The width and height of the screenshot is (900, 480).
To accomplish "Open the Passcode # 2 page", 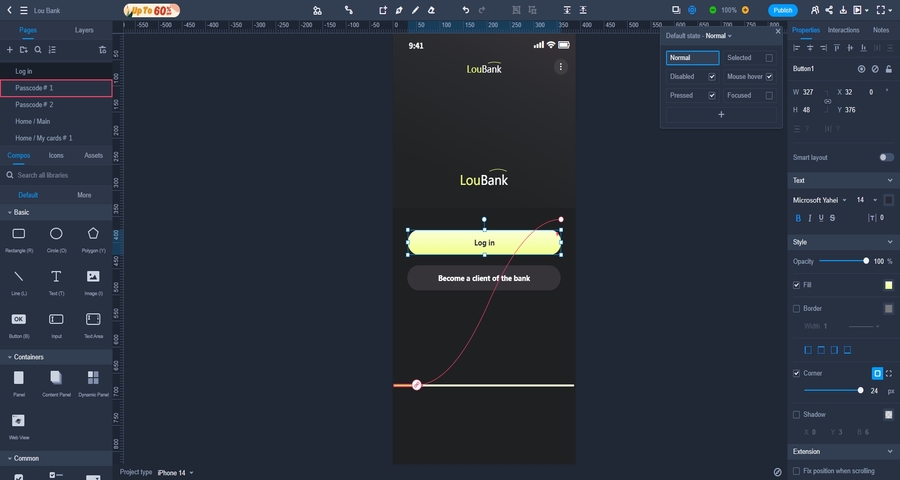I will pyautogui.click(x=34, y=105).
